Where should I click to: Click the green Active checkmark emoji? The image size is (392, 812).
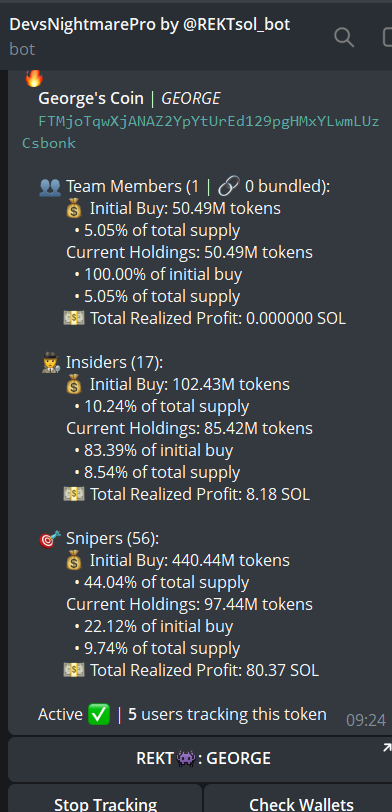coord(99,715)
